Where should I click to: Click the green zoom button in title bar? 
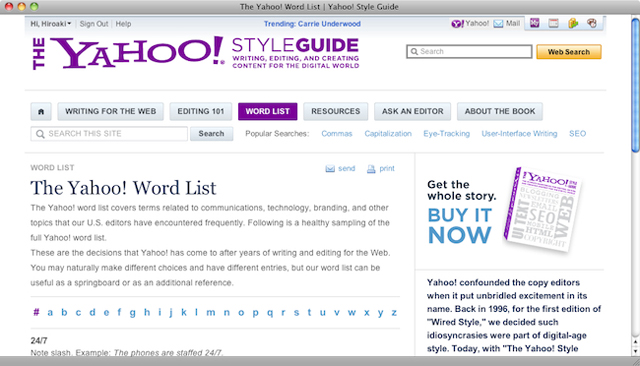click(34, 7)
